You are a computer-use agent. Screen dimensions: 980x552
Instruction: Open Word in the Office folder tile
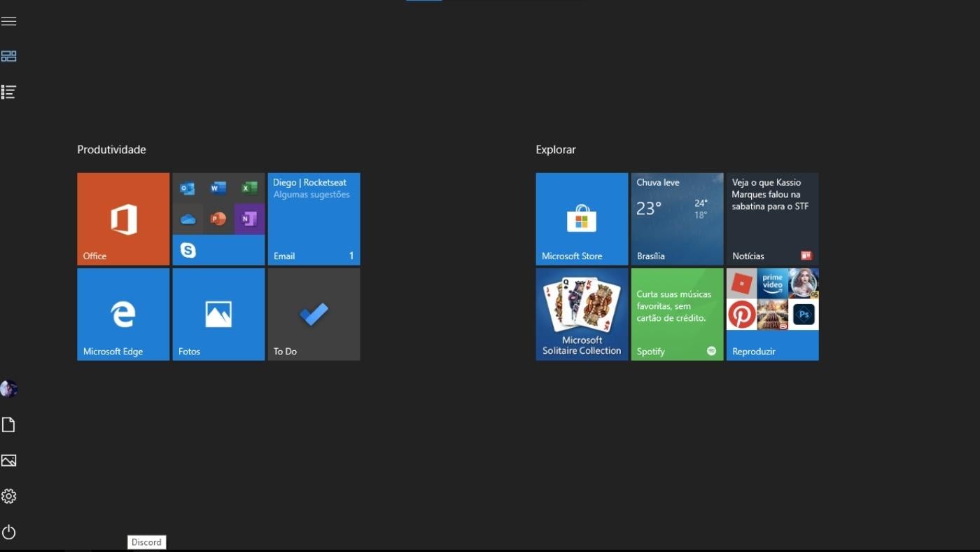218,188
